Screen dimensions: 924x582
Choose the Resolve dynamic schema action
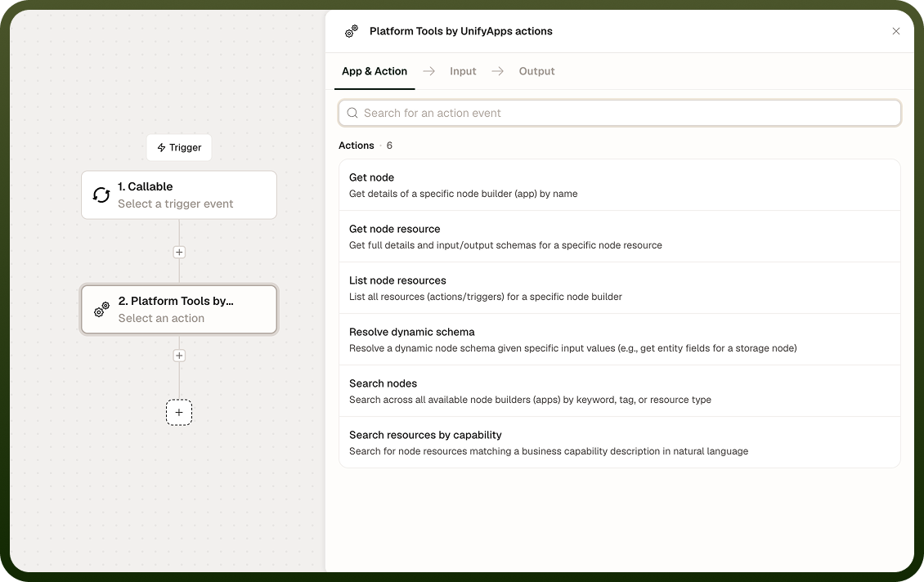(620, 339)
